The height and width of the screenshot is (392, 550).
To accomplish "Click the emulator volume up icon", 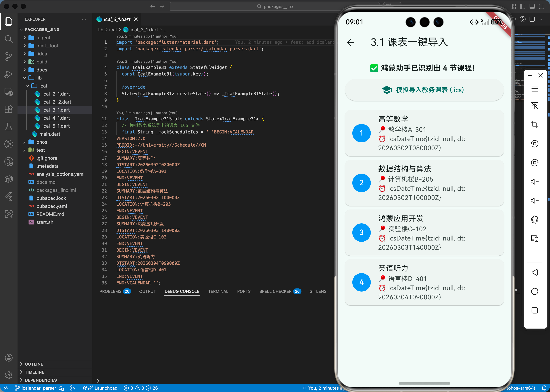I will pos(534,182).
